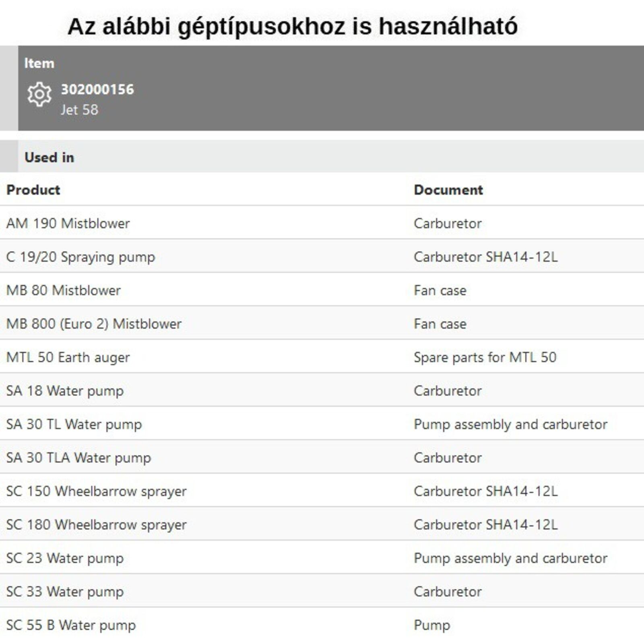The width and height of the screenshot is (644, 644).
Task: Open Carburetor SHA14-12L for SC 180
Action: [485, 524]
